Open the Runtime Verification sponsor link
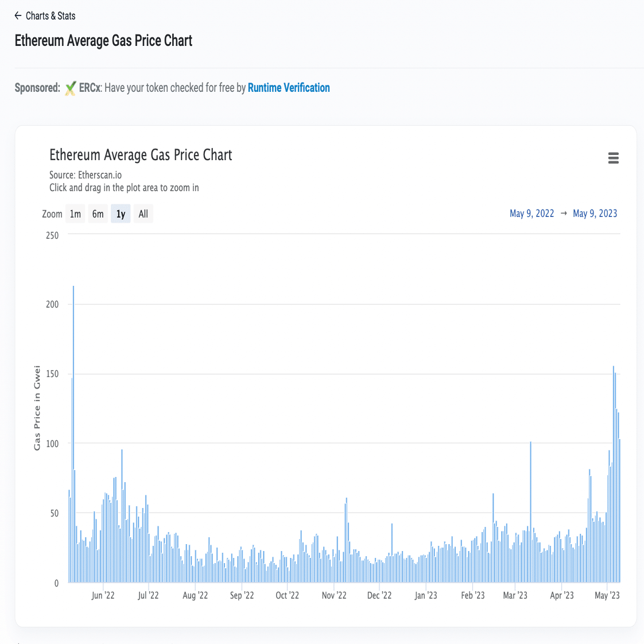This screenshot has width=644, height=644. (x=289, y=88)
